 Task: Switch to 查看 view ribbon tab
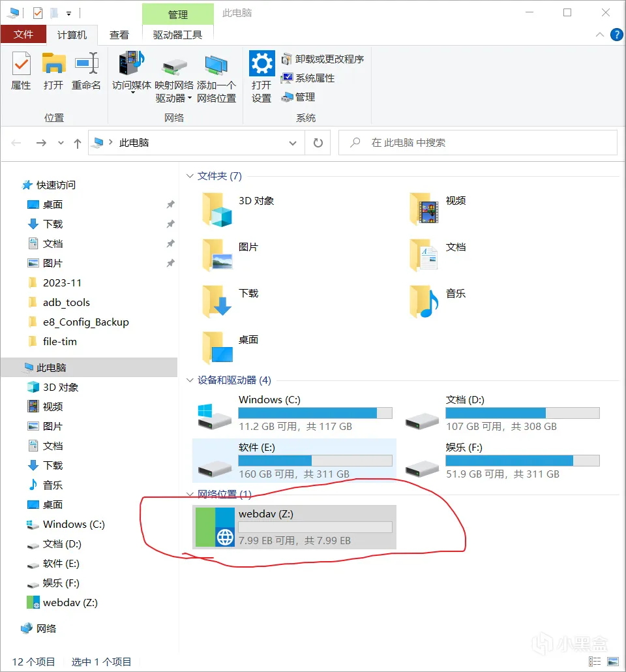119,35
